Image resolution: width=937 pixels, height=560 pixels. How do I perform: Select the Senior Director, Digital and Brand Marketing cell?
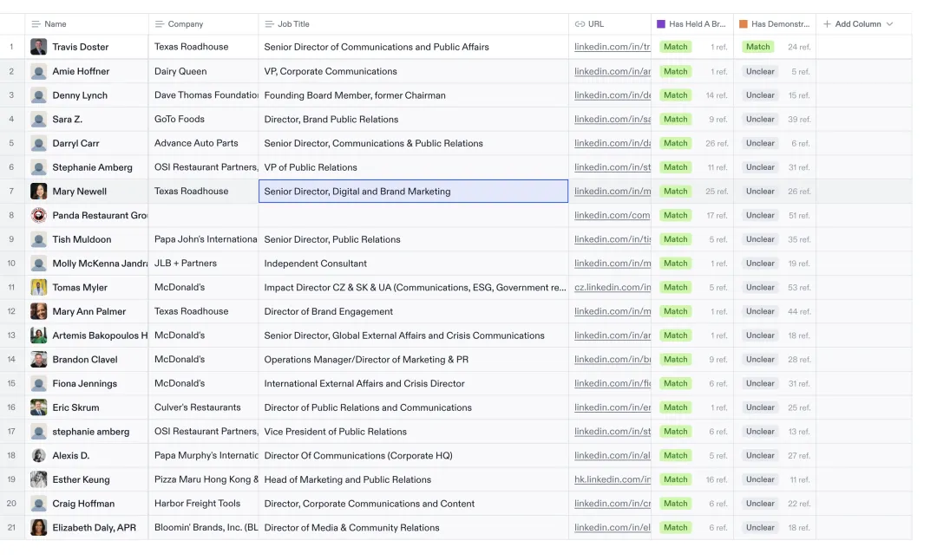(413, 192)
